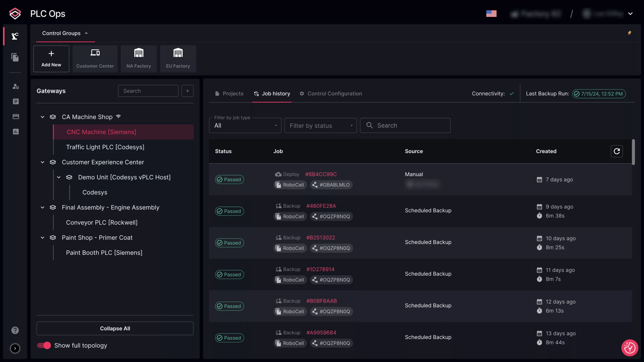The image size is (644, 362).
Task: Open the help question mark icon
Action: tap(15, 330)
